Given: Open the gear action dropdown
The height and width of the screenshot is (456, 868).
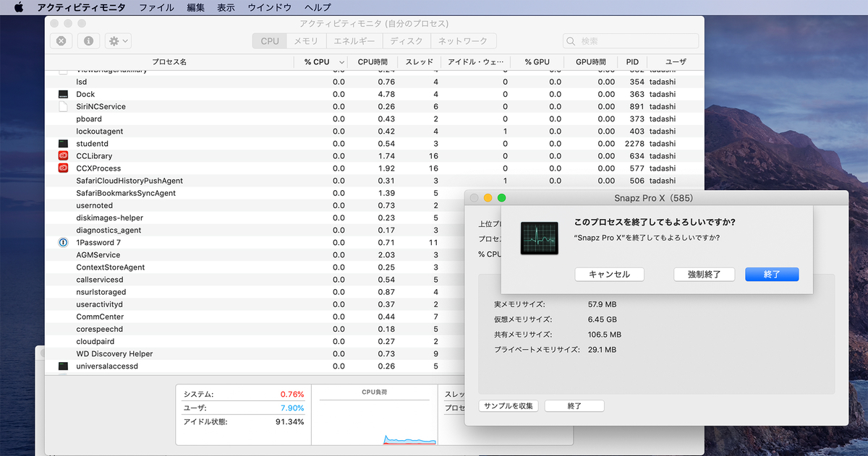Looking at the screenshot, I should (x=118, y=41).
